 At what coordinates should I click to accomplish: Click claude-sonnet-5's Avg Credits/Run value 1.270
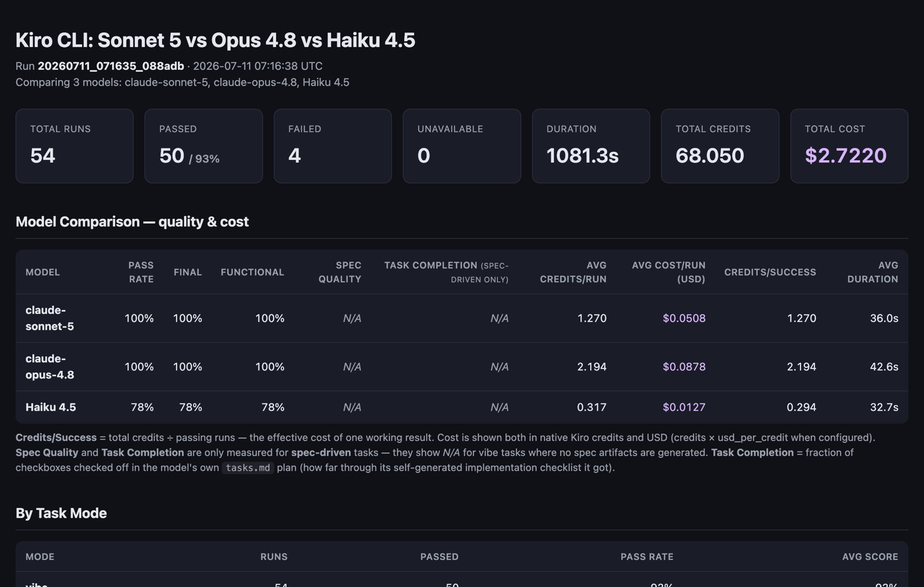coord(592,318)
